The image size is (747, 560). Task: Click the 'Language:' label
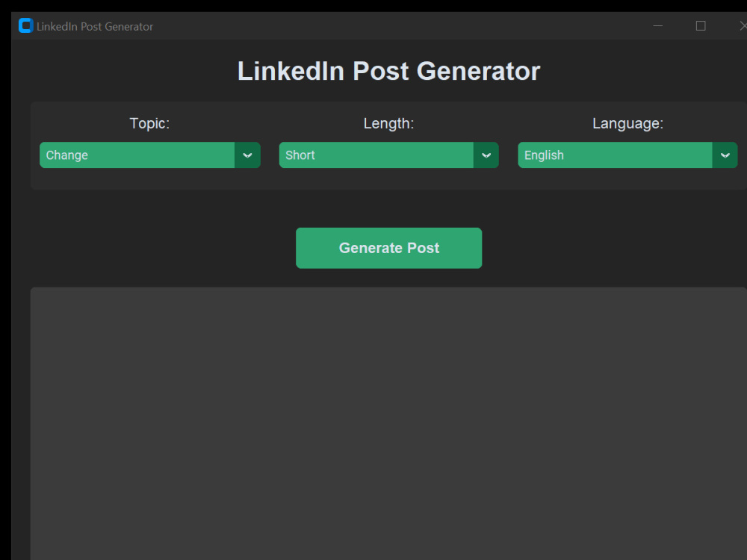627,124
